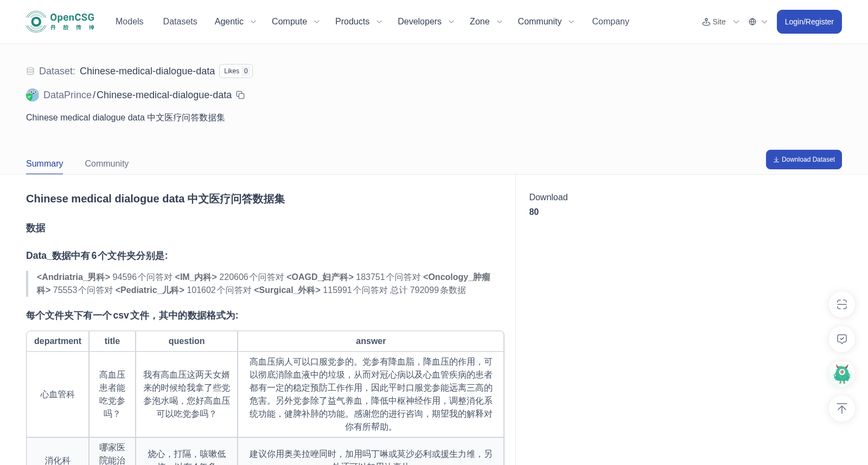Expand the Developers menu
Image resolution: width=868 pixels, height=465 pixels.
pos(426,22)
